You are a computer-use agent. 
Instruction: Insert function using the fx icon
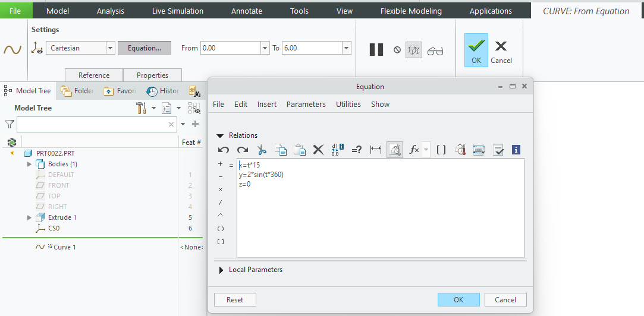414,150
